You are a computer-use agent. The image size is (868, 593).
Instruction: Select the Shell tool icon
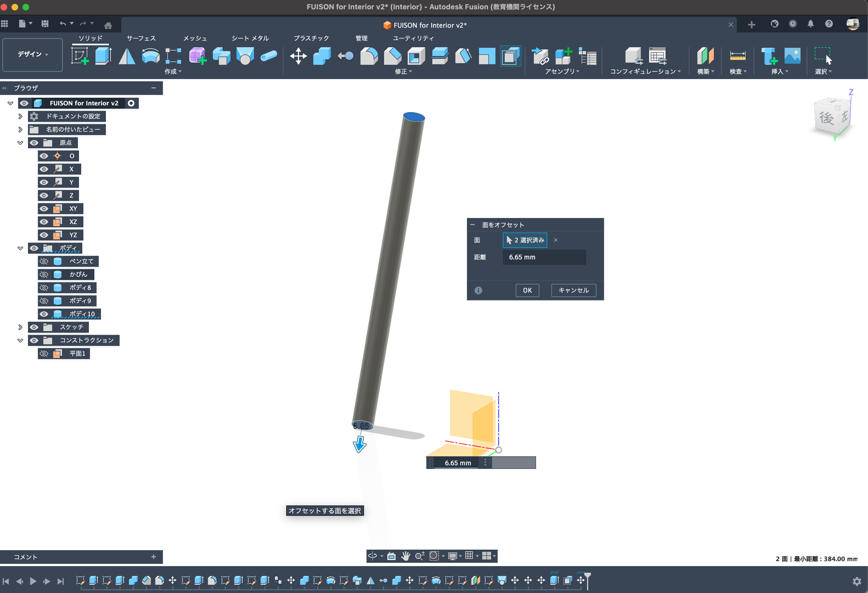pyautogui.click(x=416, y=56)
